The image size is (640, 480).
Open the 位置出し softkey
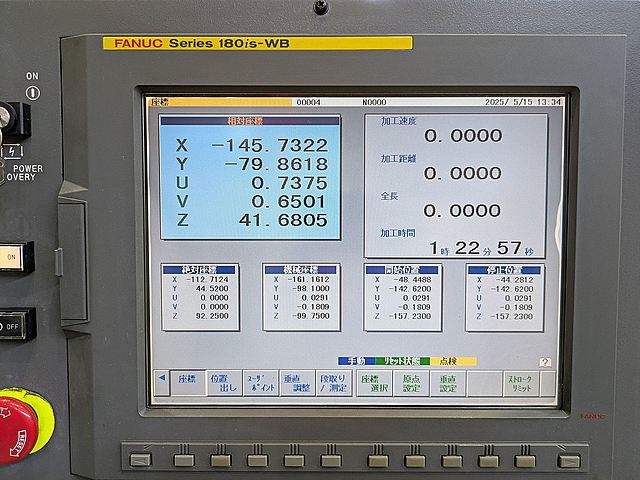[x=224, y=383]
